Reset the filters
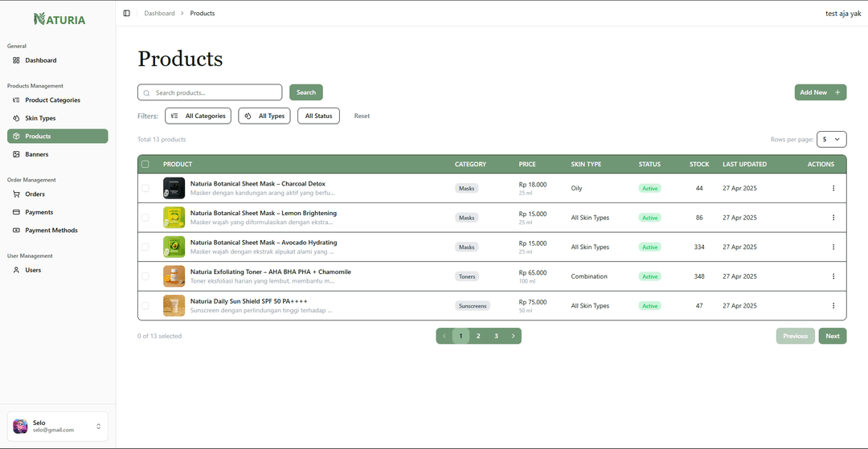 tap(362, 116)
